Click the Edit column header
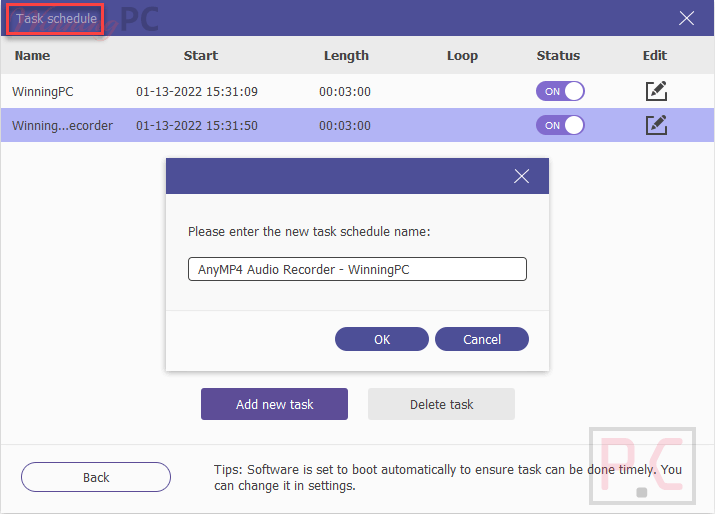715x514 pixels. [x=655, y=56]
